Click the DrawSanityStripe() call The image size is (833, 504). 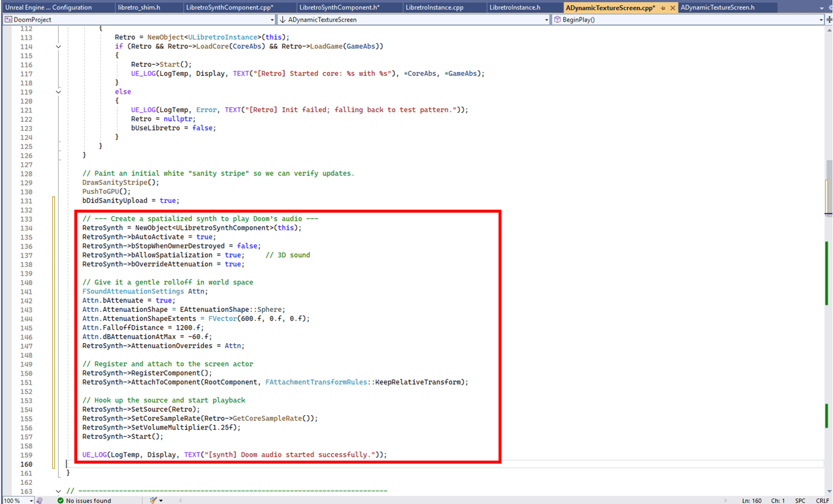[x=121, y=183]
